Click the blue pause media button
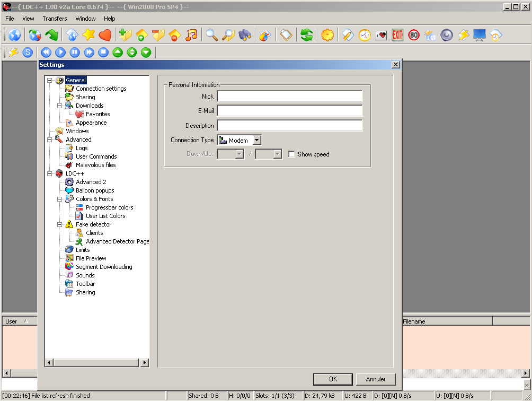The width and height of the screenshot is (532, 401). tap(75, 53)
